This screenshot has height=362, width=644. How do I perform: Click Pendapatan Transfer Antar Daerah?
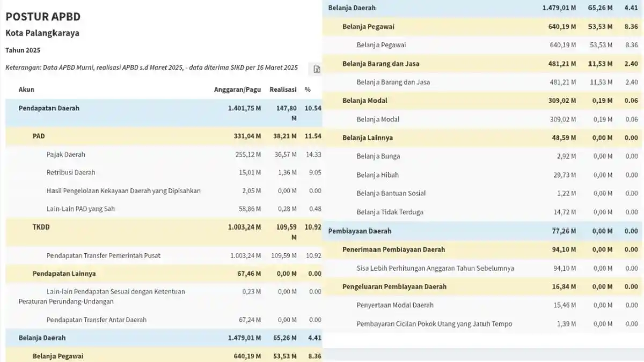(97, 320)
